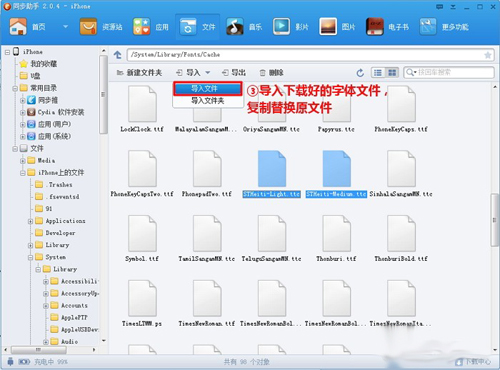Select the PhoneKeyCapsTwo.ttf file
The height and width of the screenshot is (370, 500).
[142, 174]
